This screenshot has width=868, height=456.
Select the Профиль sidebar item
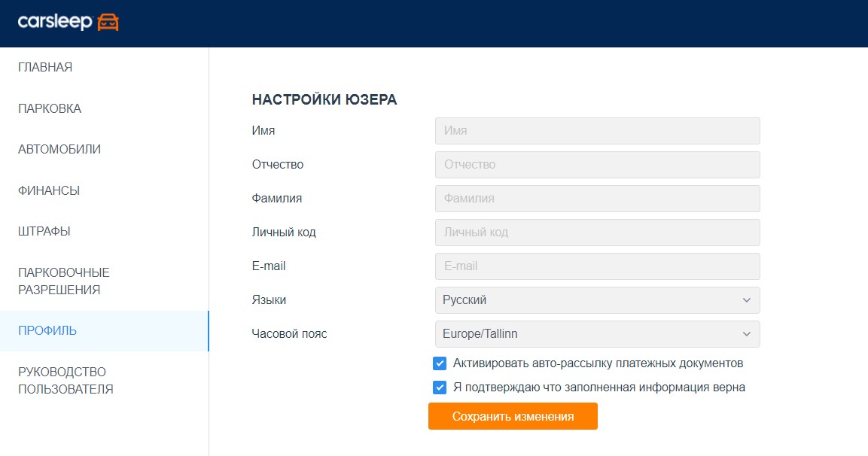pos(47,331)
